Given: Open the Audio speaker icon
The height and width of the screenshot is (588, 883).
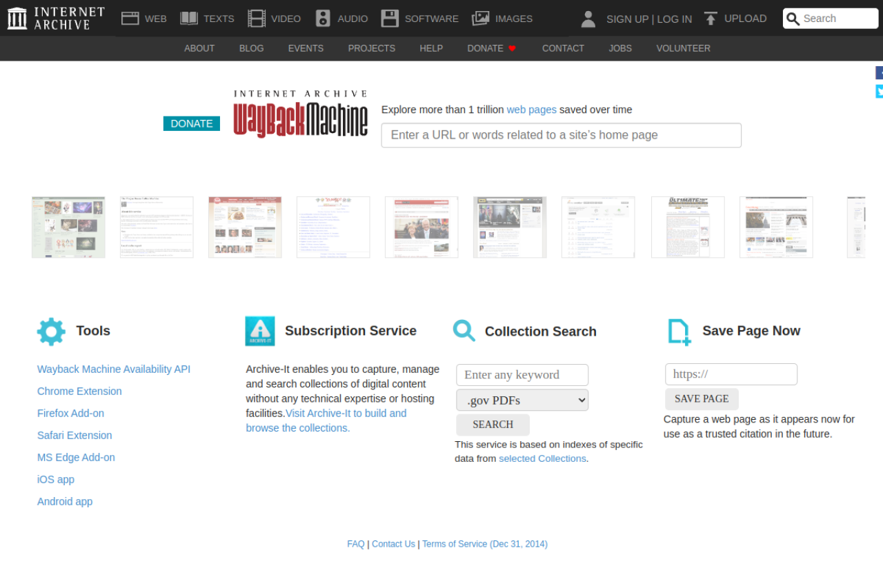Looking at the screenshot, I should pyautogui.click(x=323, y=19).
